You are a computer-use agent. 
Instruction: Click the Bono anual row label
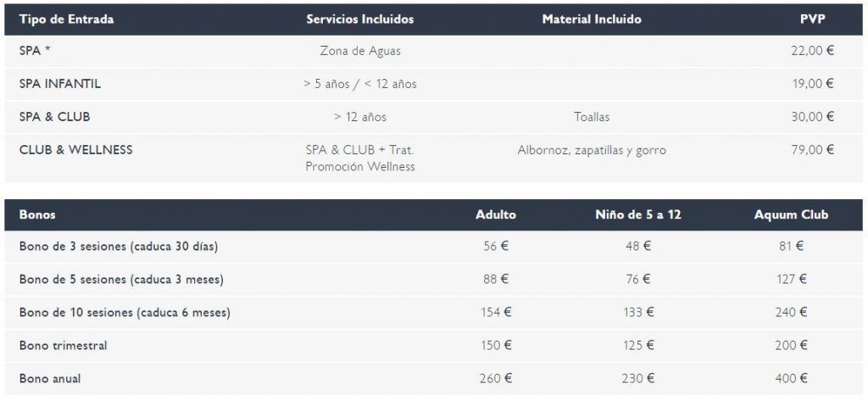tap(50, 379)
